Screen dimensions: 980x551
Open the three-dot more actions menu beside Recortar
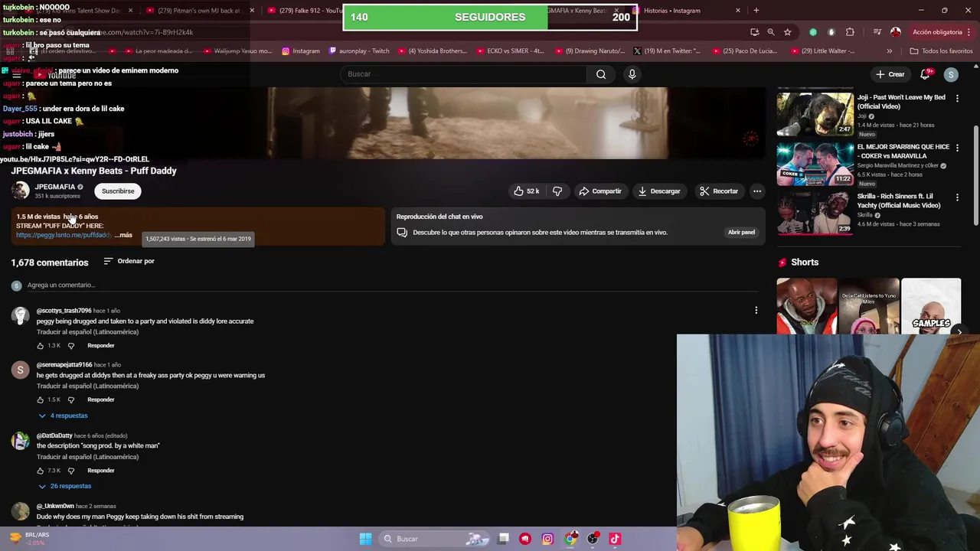pos(757,191)
